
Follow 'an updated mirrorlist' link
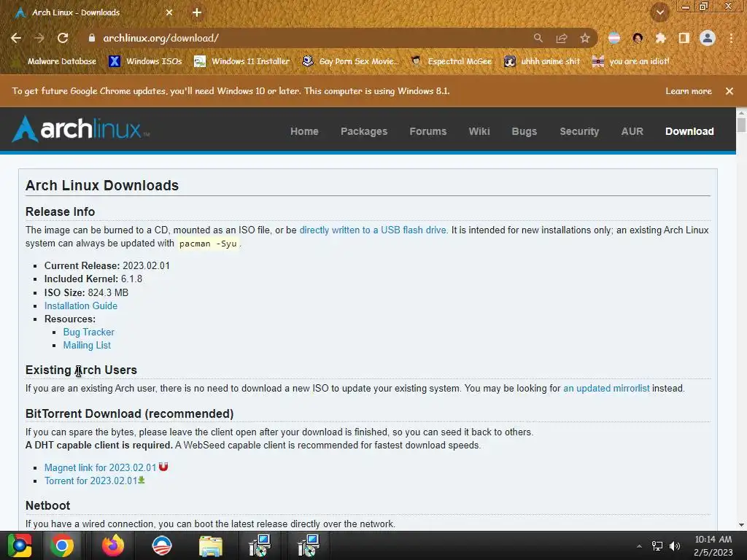point(606,388)
